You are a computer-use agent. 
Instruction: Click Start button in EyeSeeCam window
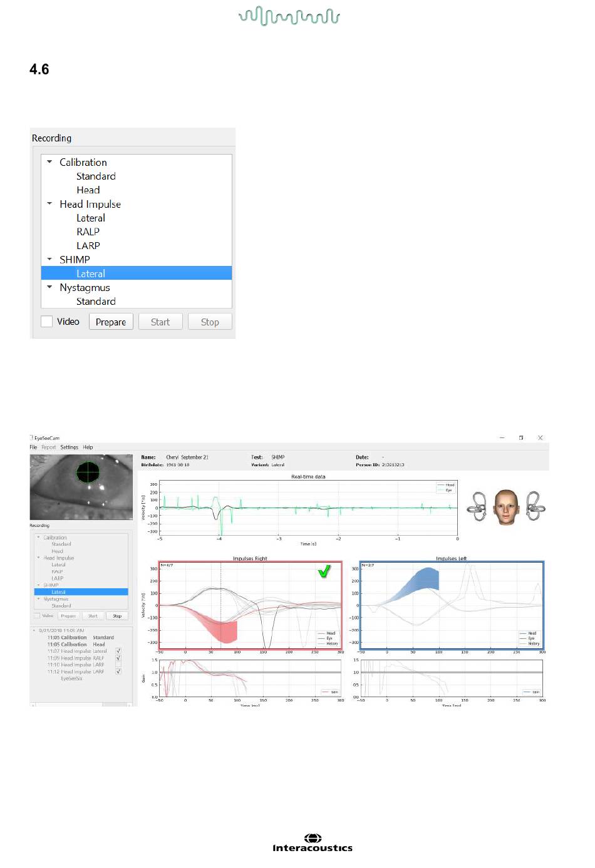(93, 616)
